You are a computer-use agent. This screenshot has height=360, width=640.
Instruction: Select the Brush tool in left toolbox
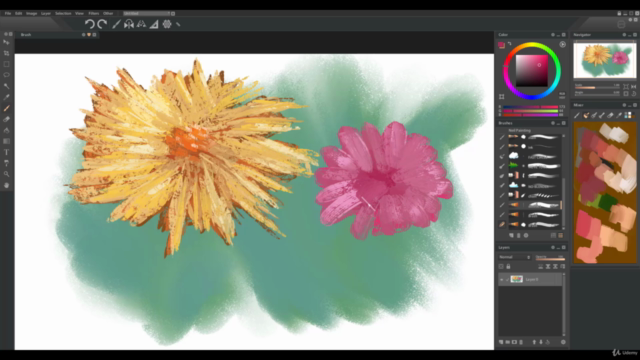click(x=6, y=108)
